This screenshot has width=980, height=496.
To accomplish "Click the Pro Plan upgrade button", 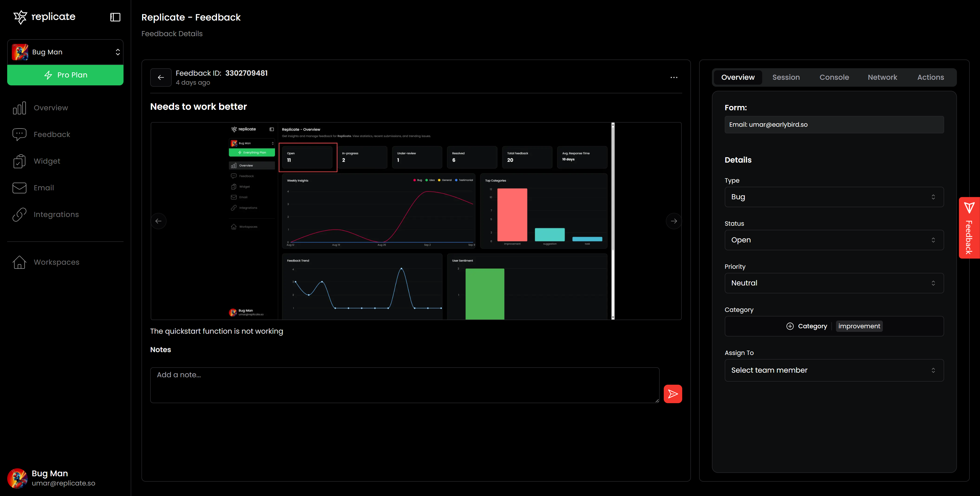I will click(x=65, y=75).
